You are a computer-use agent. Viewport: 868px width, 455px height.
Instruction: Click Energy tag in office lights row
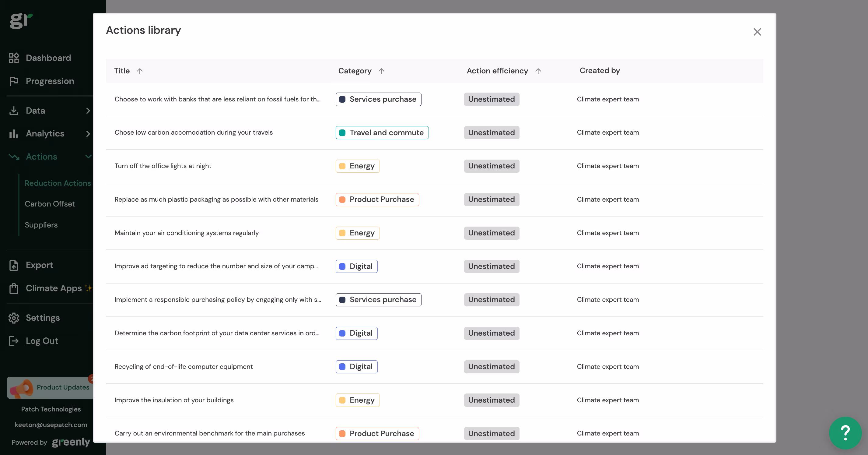pos(357,166)
